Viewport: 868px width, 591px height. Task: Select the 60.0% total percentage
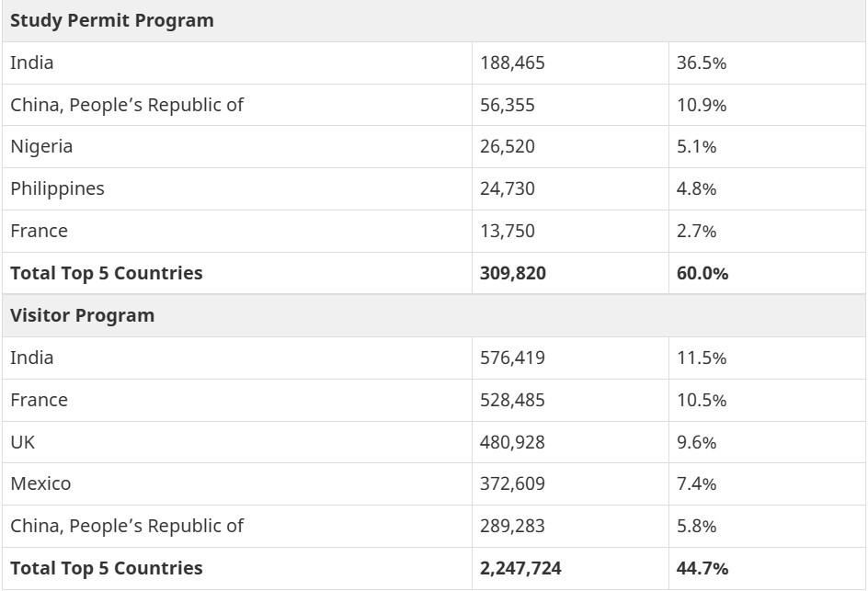coord(702,273)
